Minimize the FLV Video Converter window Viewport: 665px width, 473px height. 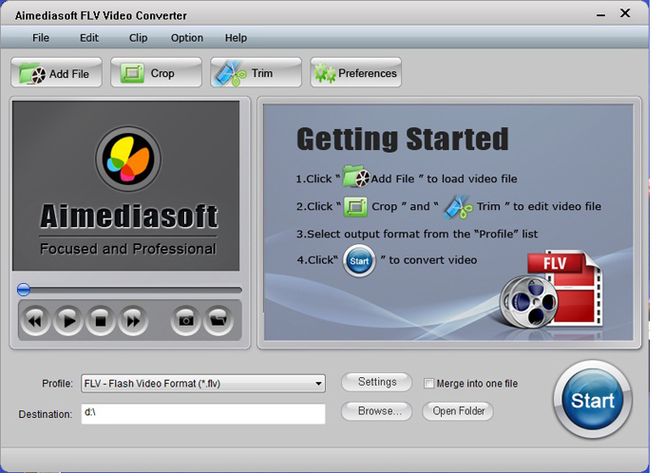pyautogui.click(x=601, y=15)
